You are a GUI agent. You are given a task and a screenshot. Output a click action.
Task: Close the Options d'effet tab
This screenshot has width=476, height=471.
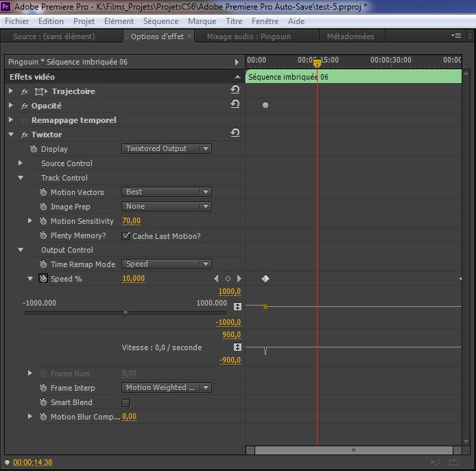point(189,36)
